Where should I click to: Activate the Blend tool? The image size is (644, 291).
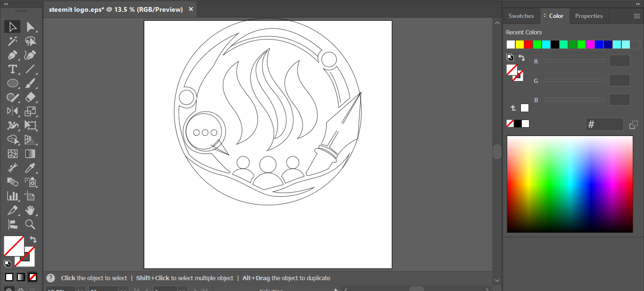13,182
